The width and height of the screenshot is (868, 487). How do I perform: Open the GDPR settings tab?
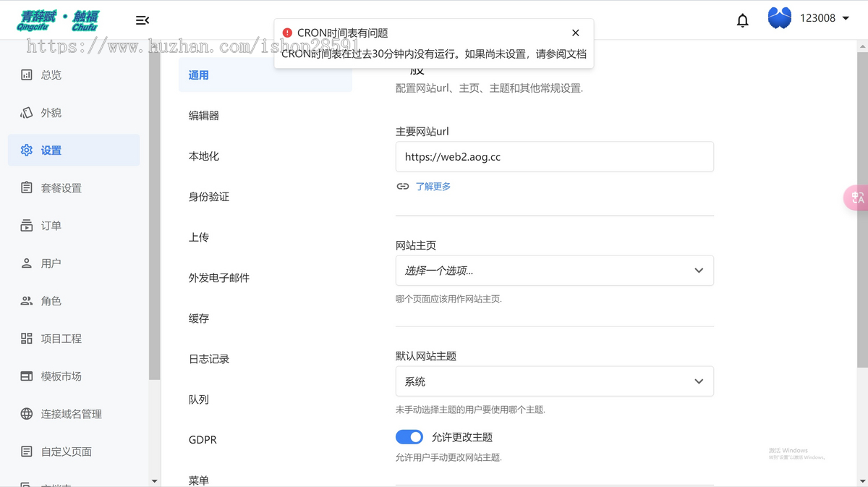coord(265,440)
